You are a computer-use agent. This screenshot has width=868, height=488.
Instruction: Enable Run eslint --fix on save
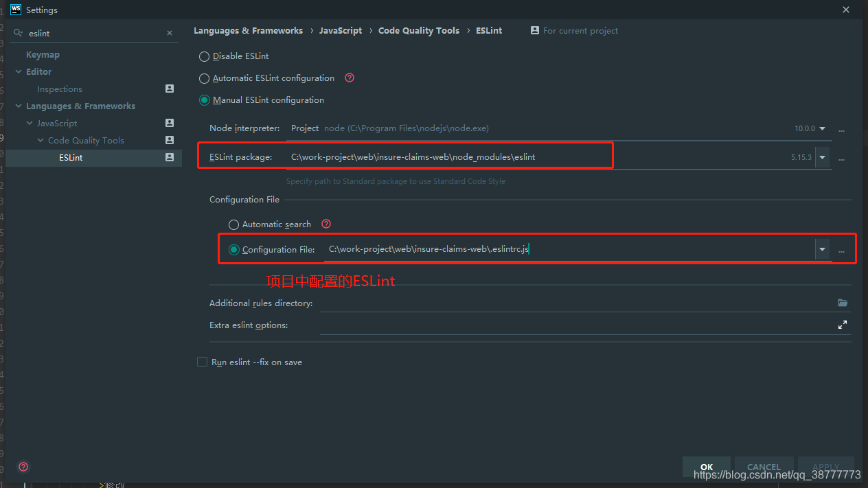[x=202, y=362]
